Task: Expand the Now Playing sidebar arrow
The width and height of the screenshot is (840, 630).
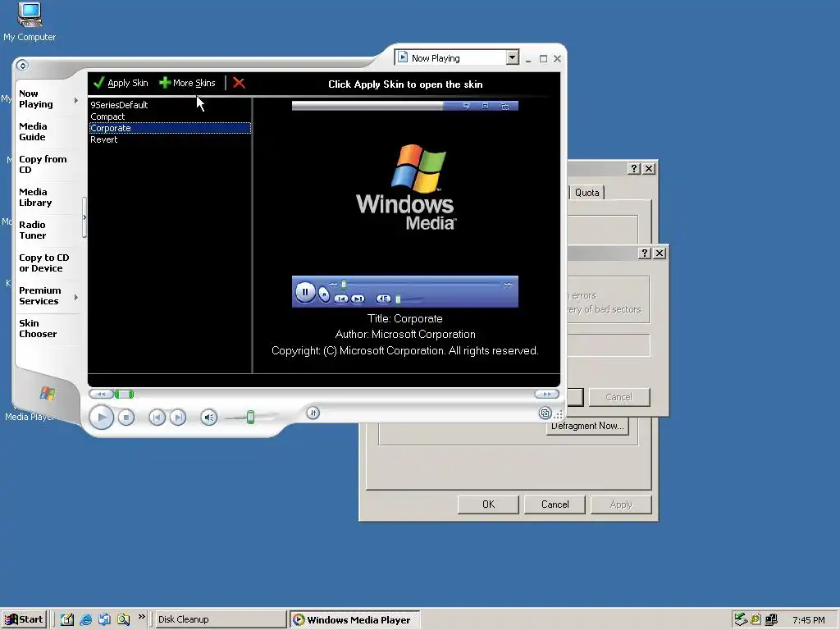Action: (x=76, y=100)
